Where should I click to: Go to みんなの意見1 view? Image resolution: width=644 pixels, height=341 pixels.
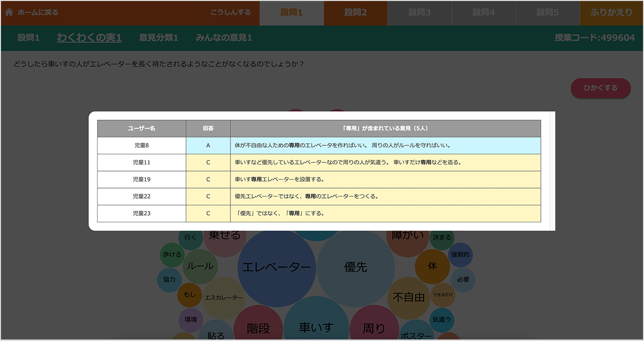point(224,38)
